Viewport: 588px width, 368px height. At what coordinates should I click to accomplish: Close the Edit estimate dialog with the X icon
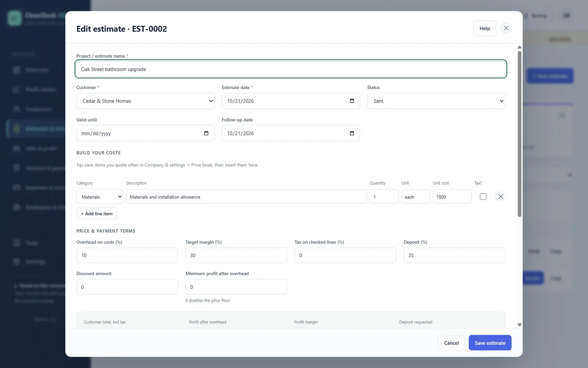506,28
